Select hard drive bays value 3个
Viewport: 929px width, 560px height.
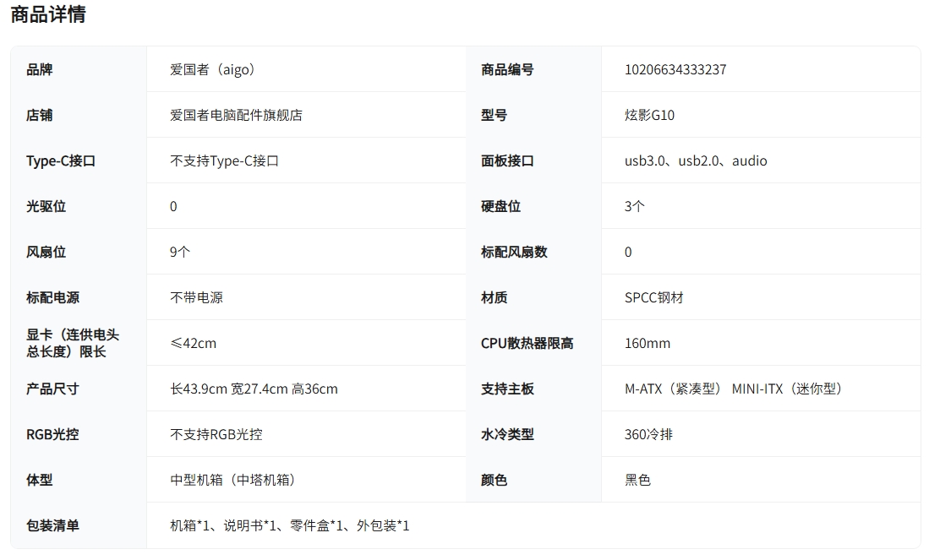coord(635,207)
